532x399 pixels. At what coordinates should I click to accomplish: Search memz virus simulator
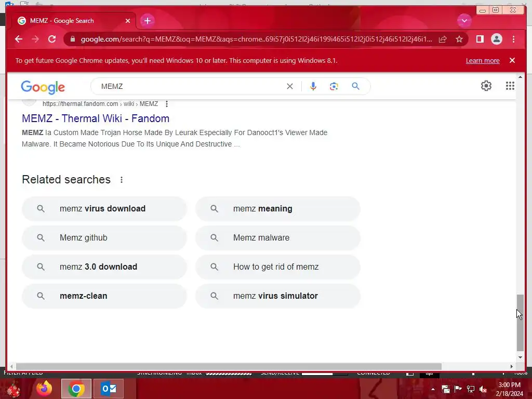click(x=278, y=296)
